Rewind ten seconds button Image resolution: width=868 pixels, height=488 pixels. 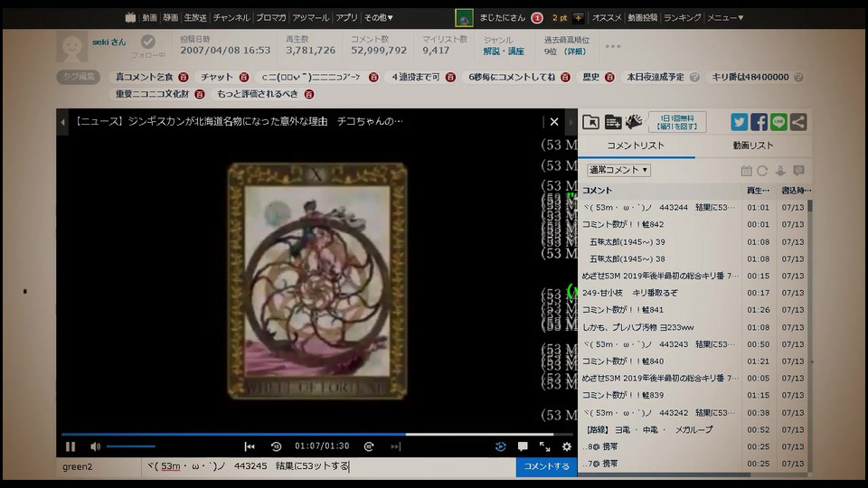pyautogui.click(x=277, y=446)
